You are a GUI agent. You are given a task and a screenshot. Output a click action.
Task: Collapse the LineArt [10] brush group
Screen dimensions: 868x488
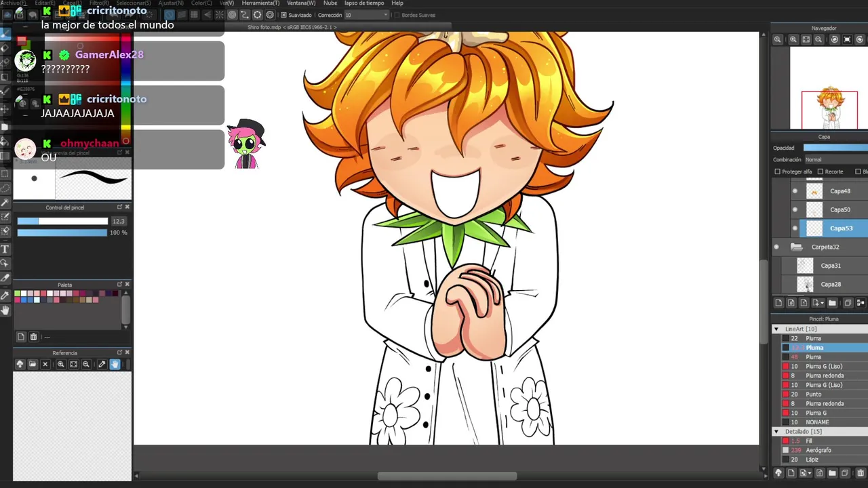[x=776, y=329]
